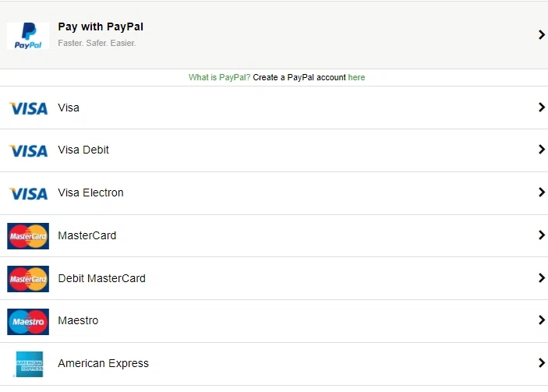The width and height of the screenshot is (548, 392).
Task: Click the Visa Debit card logo
Action: point(28,150)
